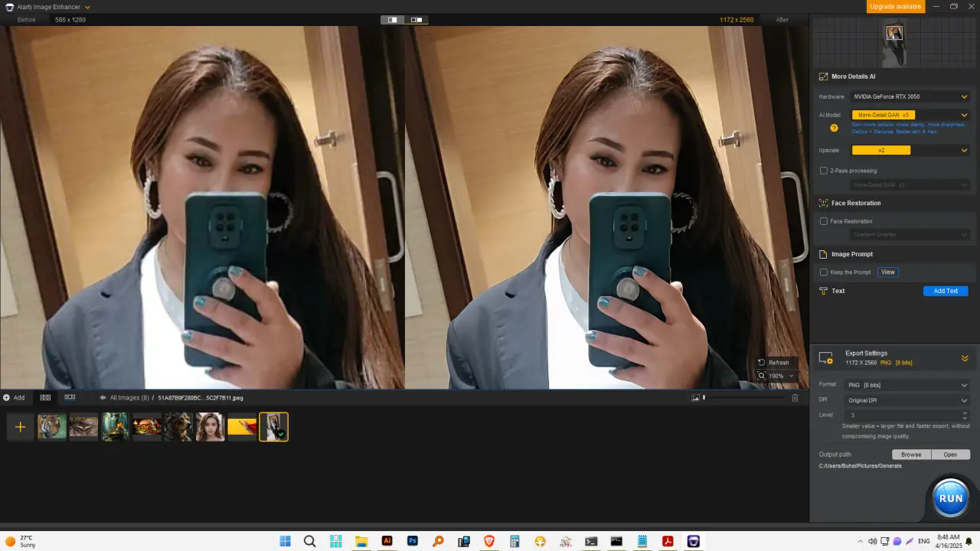This screenshot has width=980, height=551.
Task: Click the Face Restoration section icon
Action: (824, 204)
